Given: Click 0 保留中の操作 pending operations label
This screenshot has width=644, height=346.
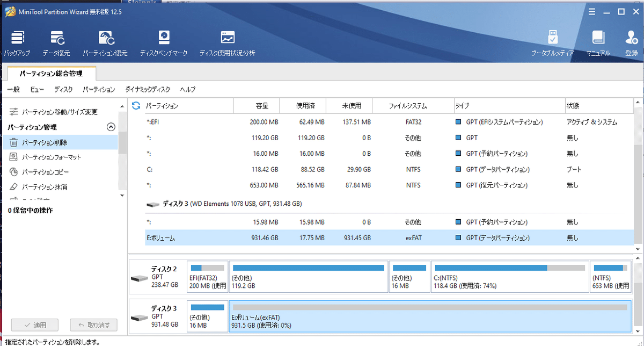Looking at the screenshot, I should [30, 211].
